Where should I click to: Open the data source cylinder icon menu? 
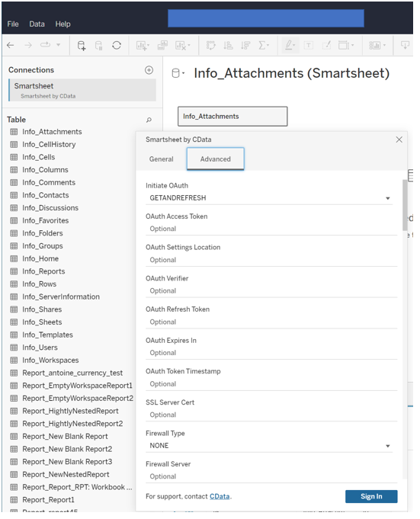tap(178, 73)
